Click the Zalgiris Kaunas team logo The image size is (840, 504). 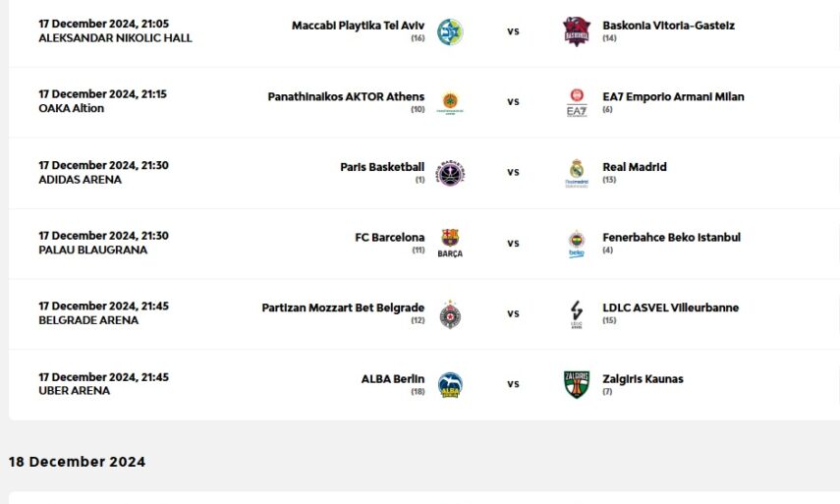click(577, 384)
